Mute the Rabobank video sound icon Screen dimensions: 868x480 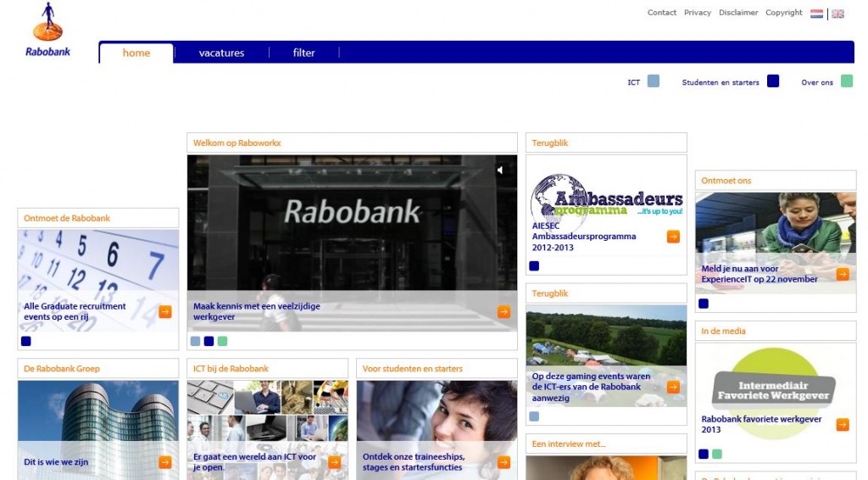500,170
